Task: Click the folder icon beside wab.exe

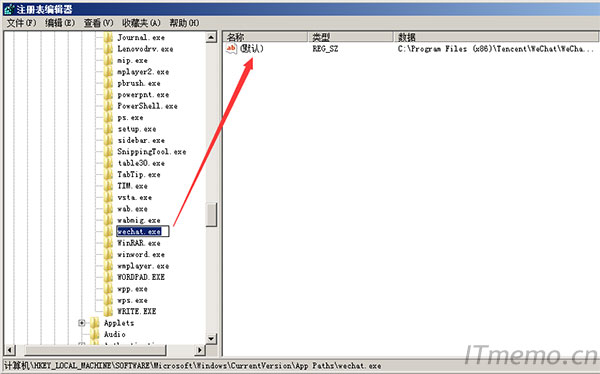Action: [108, 209]
